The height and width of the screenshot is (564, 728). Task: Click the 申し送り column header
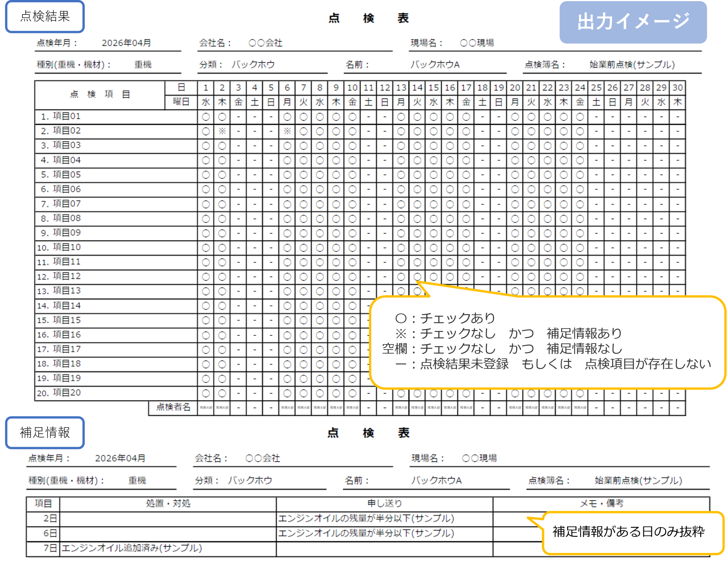[x=384, y=503]
